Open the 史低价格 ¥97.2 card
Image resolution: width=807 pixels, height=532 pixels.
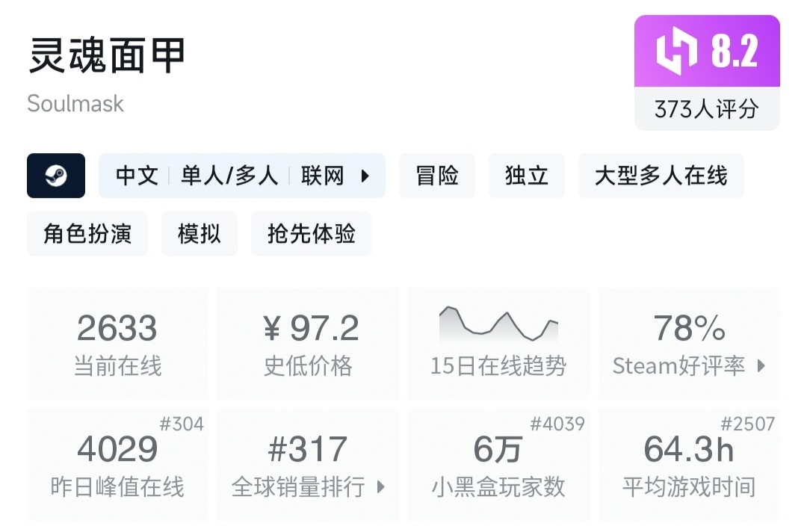308,344
